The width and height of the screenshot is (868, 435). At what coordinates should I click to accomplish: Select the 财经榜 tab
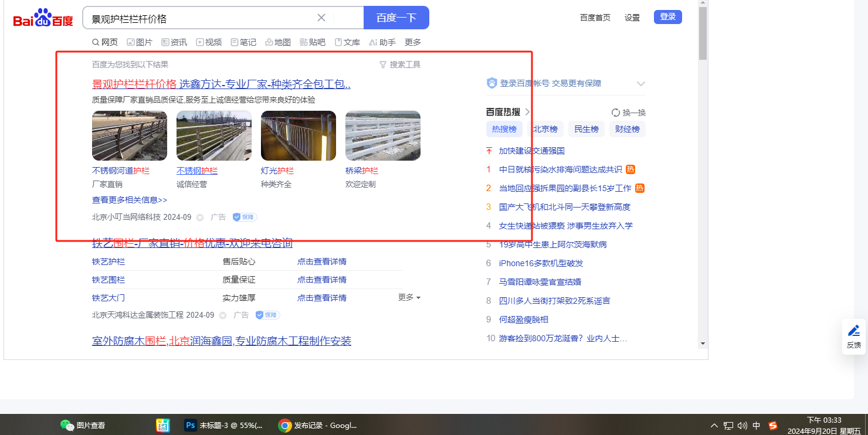tap(628, 129)
